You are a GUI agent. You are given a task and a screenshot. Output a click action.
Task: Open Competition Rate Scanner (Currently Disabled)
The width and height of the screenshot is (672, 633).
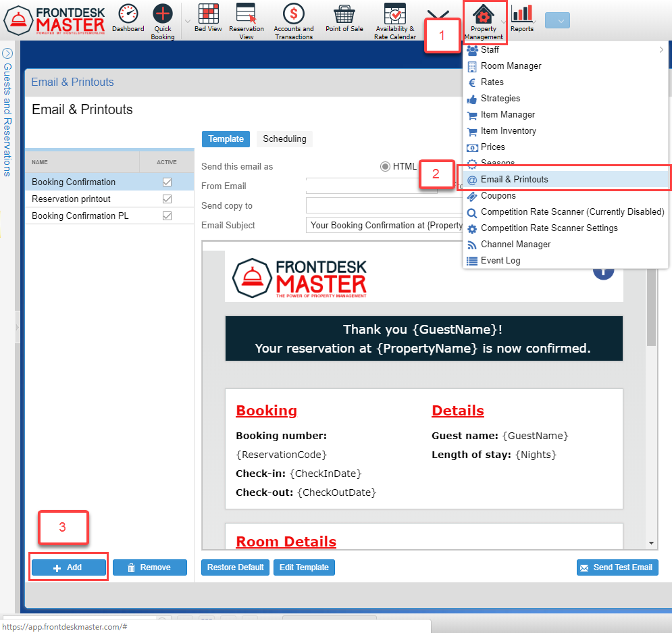[565, 212]
